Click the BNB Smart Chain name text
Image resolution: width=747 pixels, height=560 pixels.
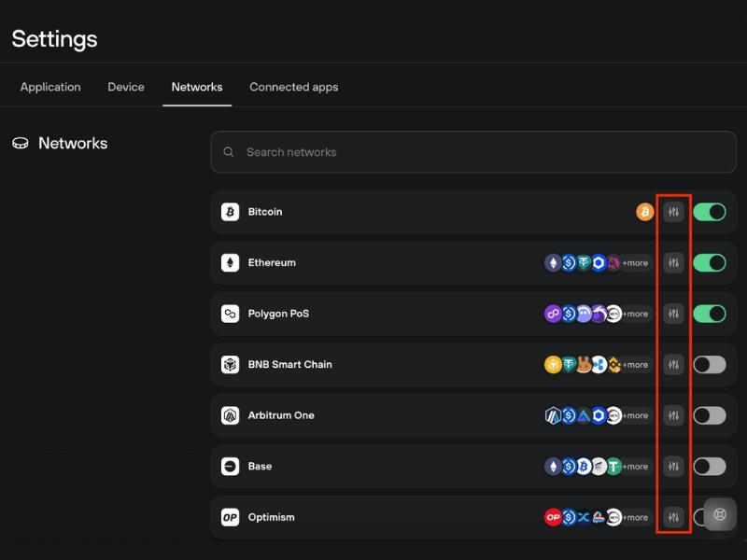pyautogui.click(x=289, y=365)
